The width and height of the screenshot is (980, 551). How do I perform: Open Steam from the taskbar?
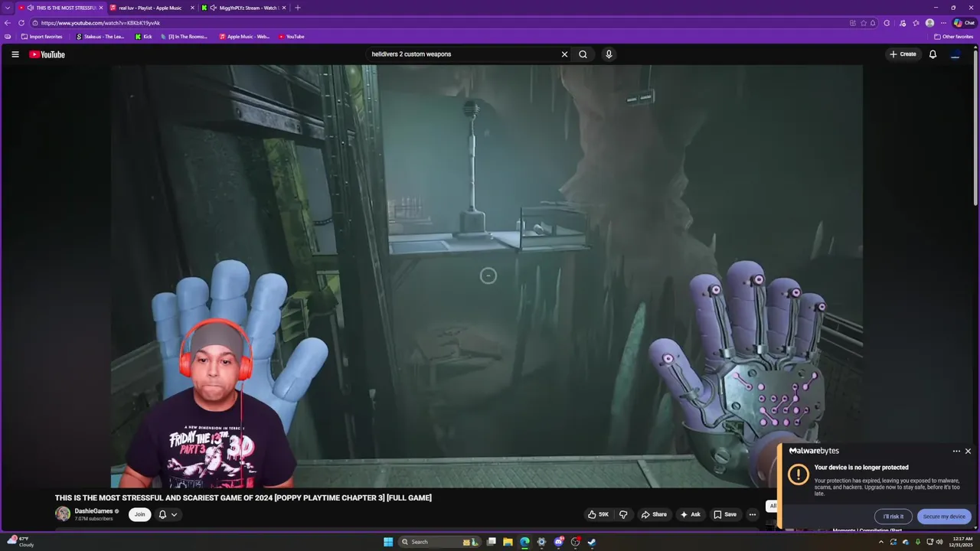(592, 542)
